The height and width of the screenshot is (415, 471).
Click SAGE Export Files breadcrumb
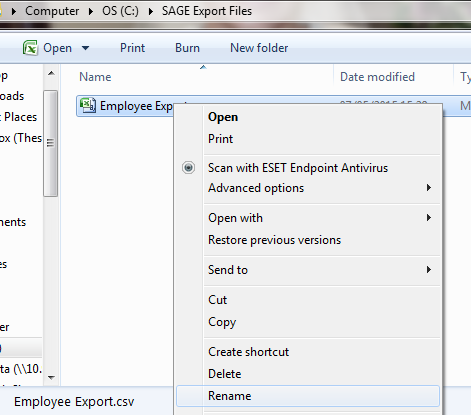(x=207, y=11)
